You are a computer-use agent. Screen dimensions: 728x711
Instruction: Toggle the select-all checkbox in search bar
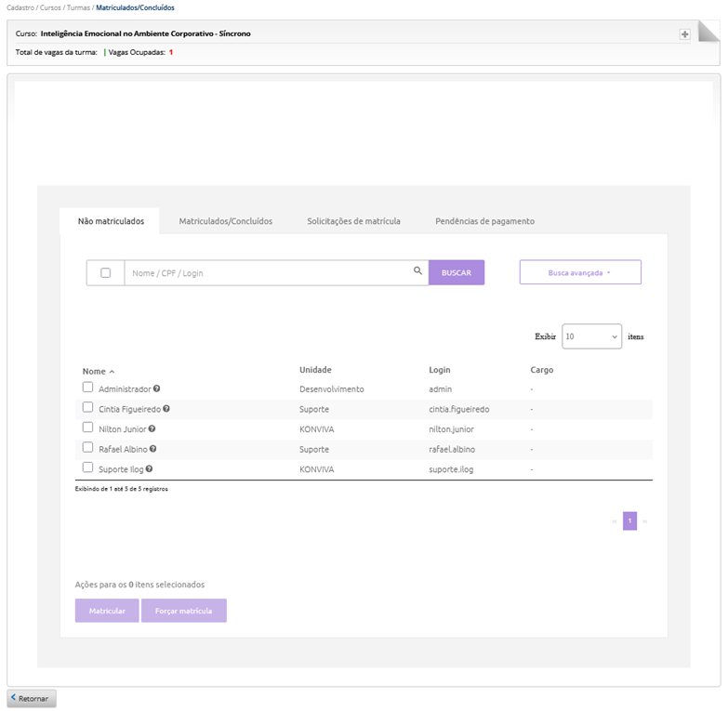tap(105, 272)
